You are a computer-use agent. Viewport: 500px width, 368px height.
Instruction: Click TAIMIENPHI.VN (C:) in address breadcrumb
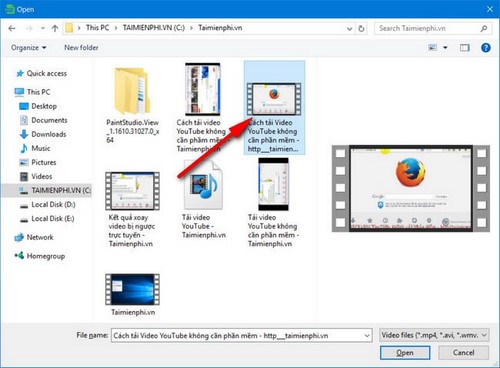point(154,28)
